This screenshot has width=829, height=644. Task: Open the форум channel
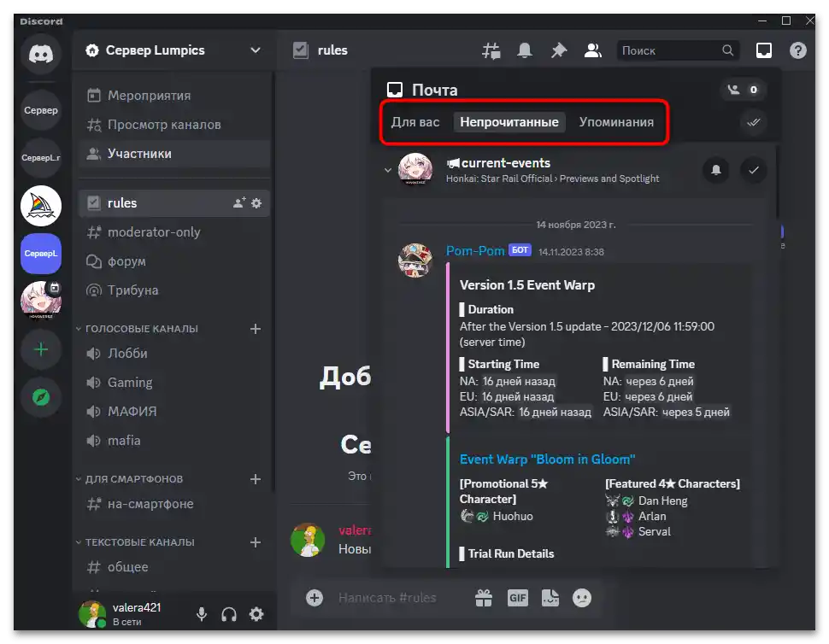[174, 261]
